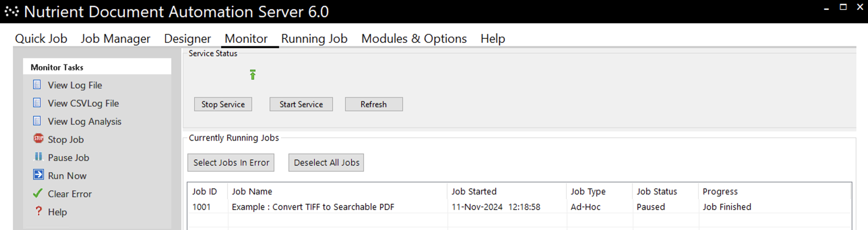
Task: Open the Modules & Options menu
Action: pos(414,38)
